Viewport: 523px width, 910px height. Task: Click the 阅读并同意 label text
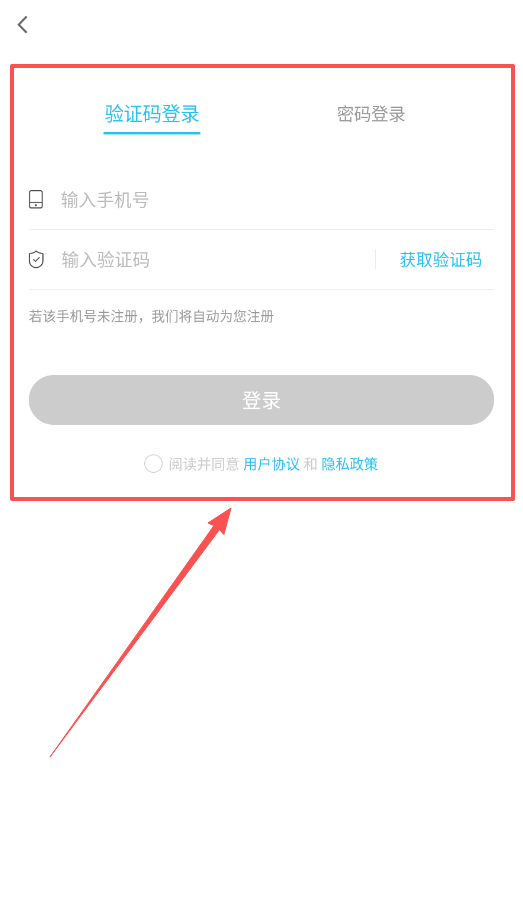click(x=204, y=464)
